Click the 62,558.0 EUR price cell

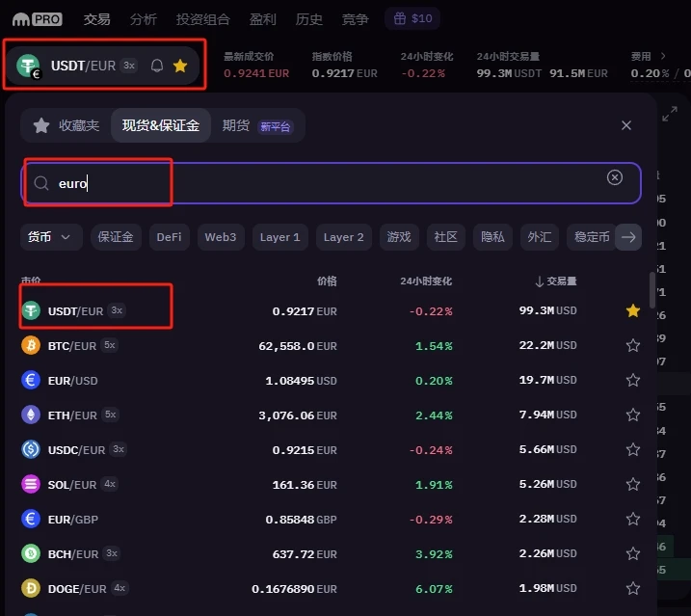298,346
